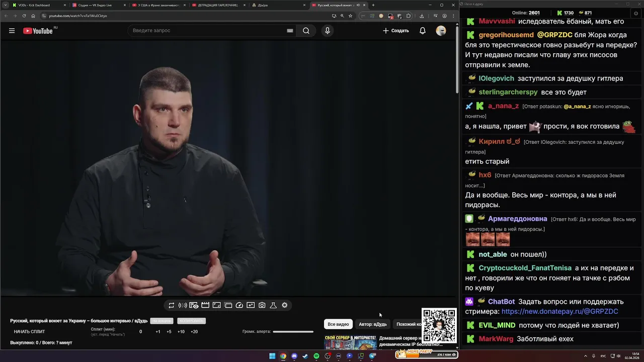Viewport: 644px width, 362px height.
Task: Switch to the ДЕГРАДАЦИЯ ТАРЕЛОЧНИЦ tab
Action: click(218, 5)
